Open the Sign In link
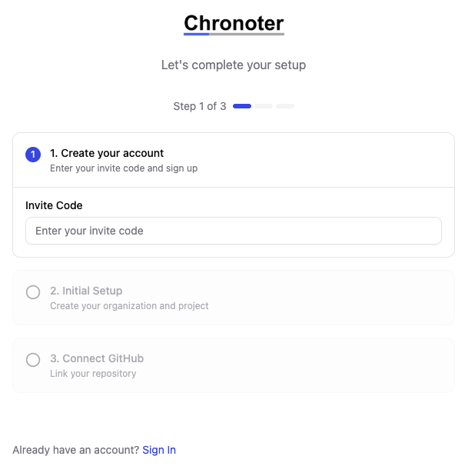Screen dimensions: 468x476 159,450
